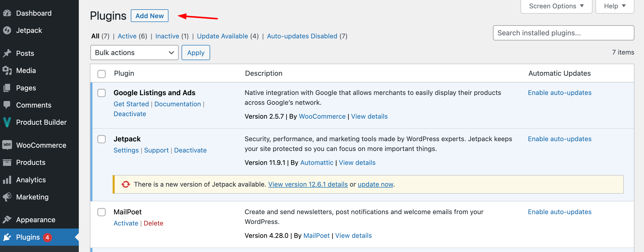644x252 pixels.
Task: Open Dashboard in the sidebar menu
Action: point(34,13)
